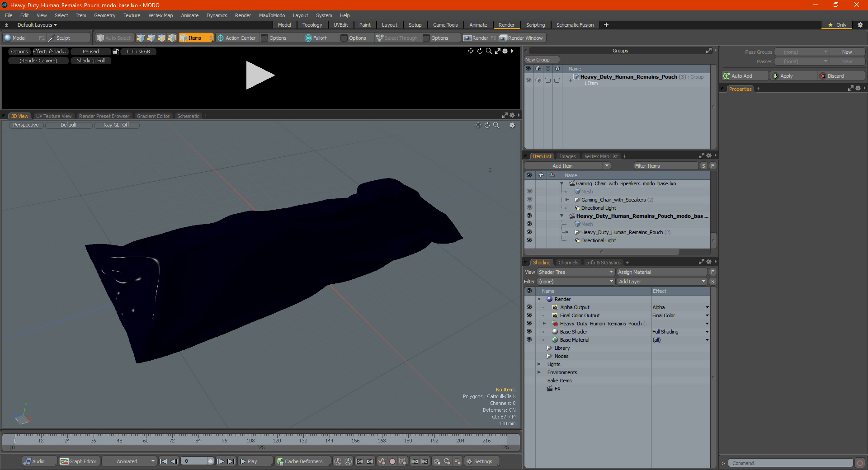
Task: Open Pass Groups (none) dropdown
Action: point(801,52)
